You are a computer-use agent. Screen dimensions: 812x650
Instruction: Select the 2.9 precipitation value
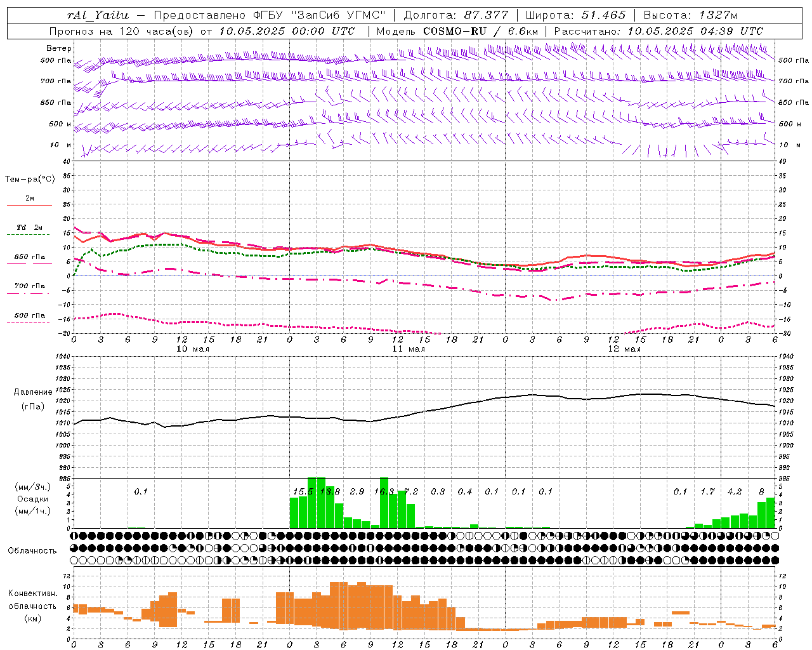tap(357, 491)
